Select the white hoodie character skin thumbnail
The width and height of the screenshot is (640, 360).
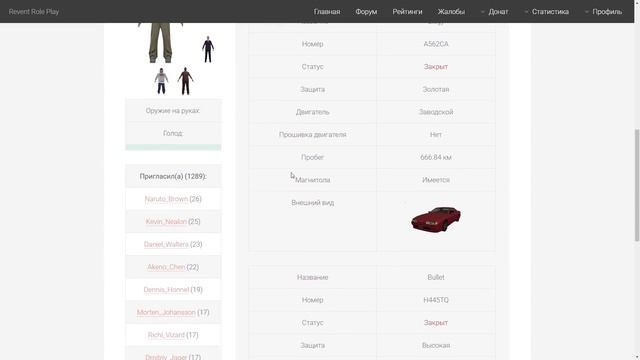tap(161, 81)
